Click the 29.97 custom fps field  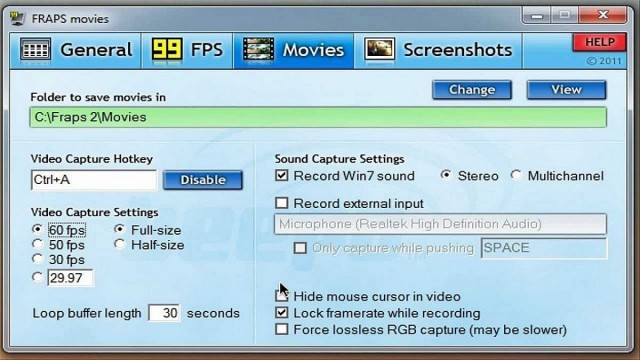[70, 278]
